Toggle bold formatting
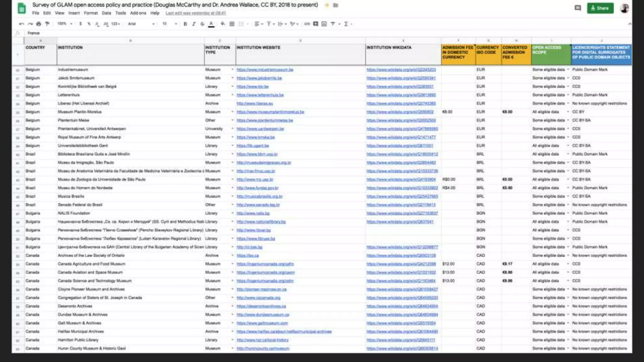This screenshot has width=644, height=362. pyautogui.click(x=185, y=24)
